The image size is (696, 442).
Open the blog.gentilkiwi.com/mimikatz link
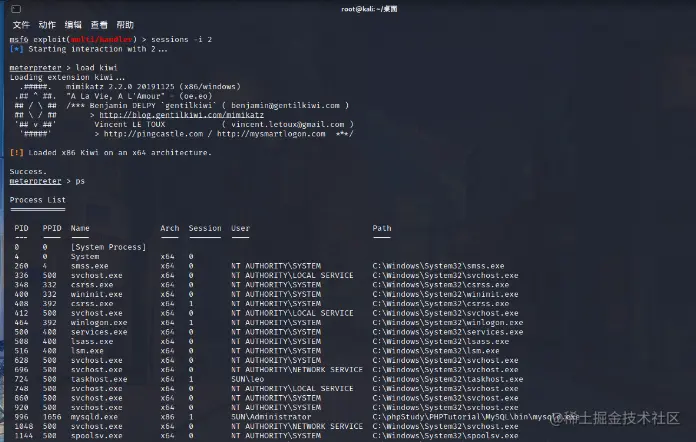181,115
